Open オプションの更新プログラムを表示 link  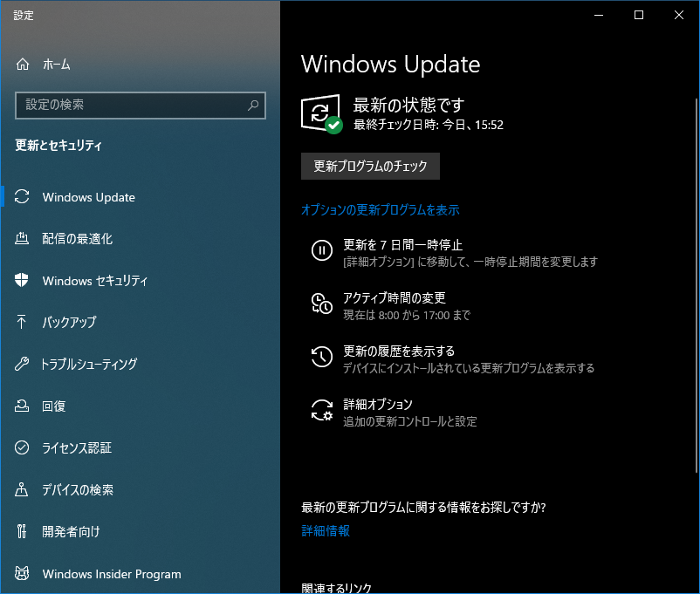(x=380, y=209)
